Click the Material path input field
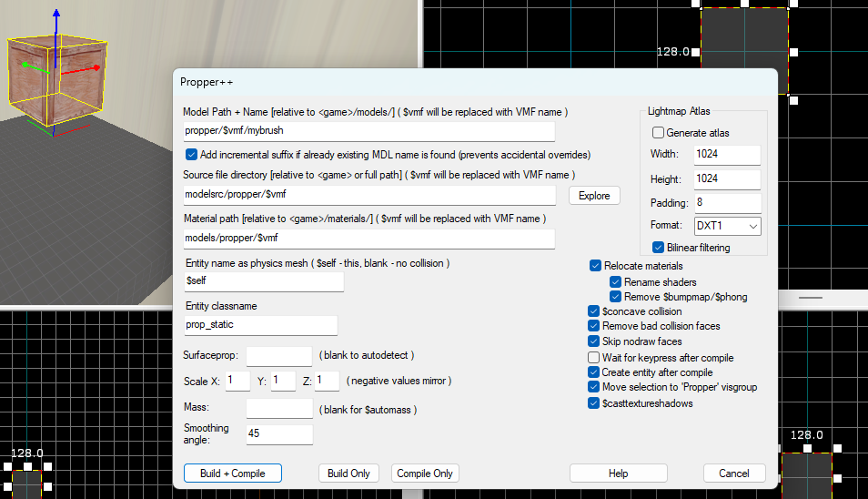Image resolution: width=868 pixels, height=499 pixels. (x=369, y=239)
